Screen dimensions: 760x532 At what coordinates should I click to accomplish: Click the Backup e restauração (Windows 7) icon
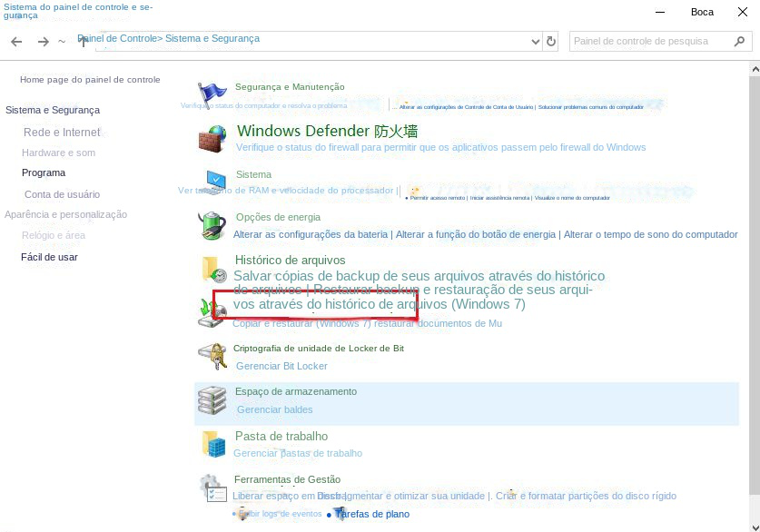tap(212, 309)
